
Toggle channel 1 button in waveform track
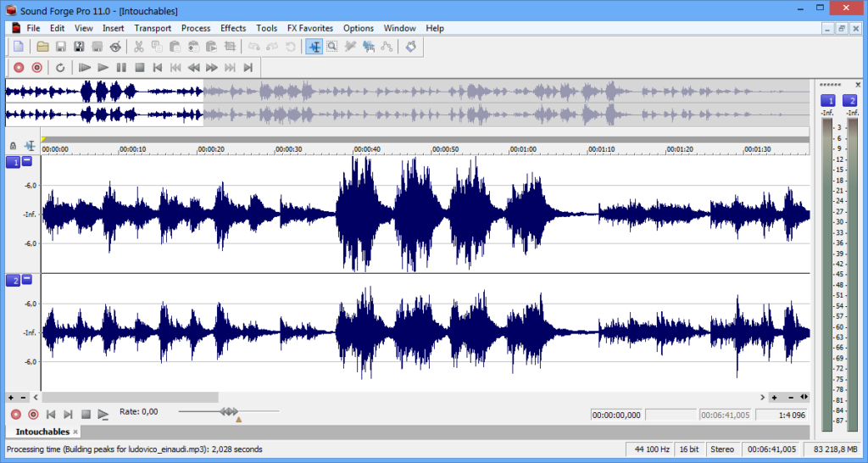pyautogui.click(x=13, y=163)
